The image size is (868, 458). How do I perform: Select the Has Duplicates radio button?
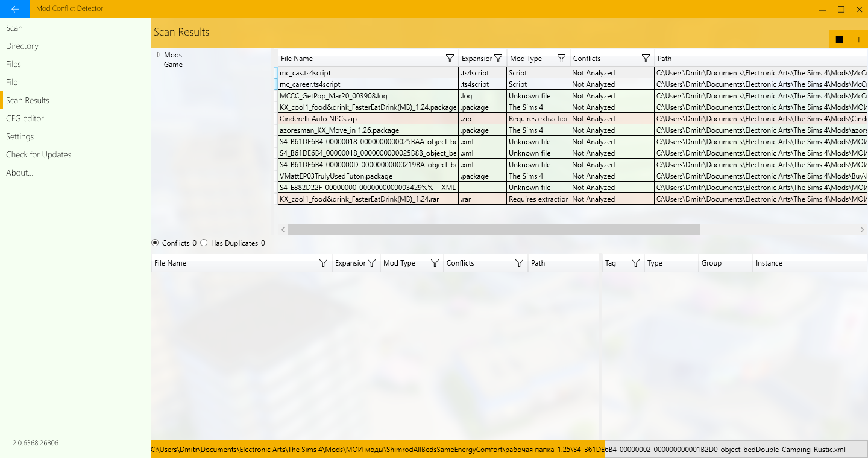[204, 243]
